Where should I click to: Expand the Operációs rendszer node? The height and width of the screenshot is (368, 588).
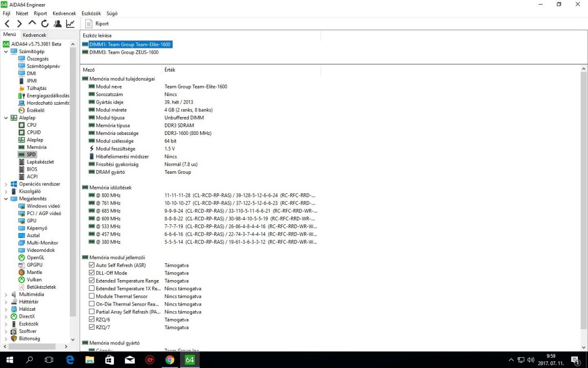point(6,184)
